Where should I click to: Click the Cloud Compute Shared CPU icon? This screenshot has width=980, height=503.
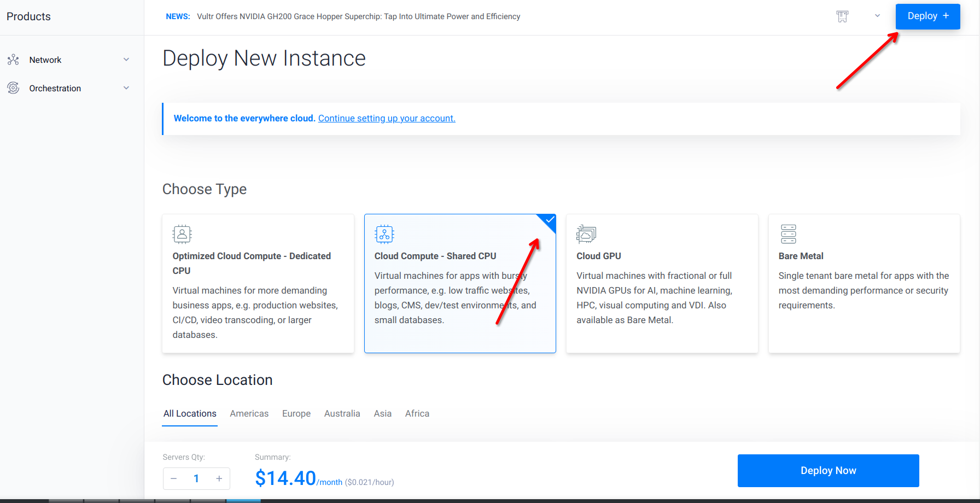click(384, 234)
